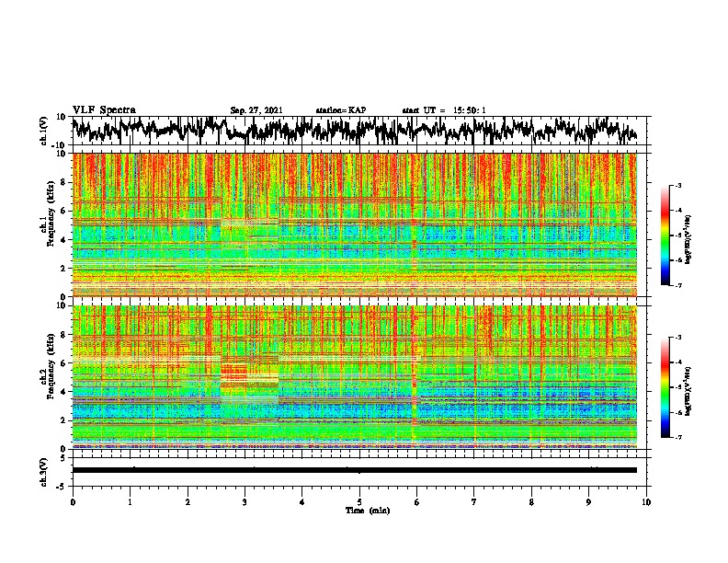Screen dimensions: 728x563
Task: Click the ch.2 color scale bar
Action: [x=665, y=387]
